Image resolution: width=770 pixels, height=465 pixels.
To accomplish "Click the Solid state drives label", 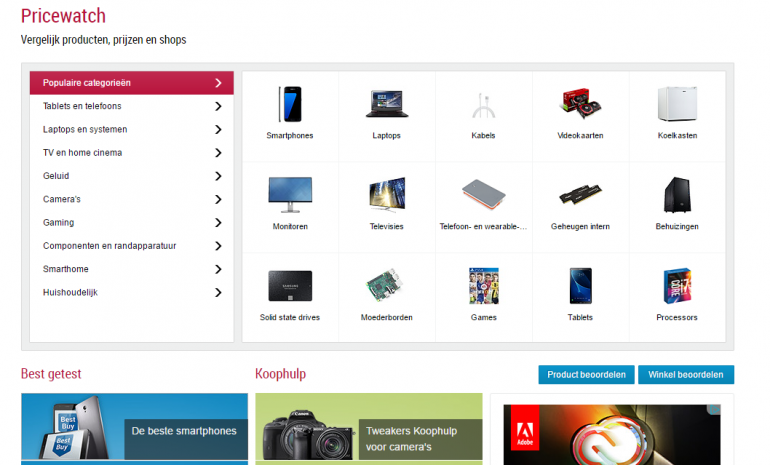I will pos(290,318).
